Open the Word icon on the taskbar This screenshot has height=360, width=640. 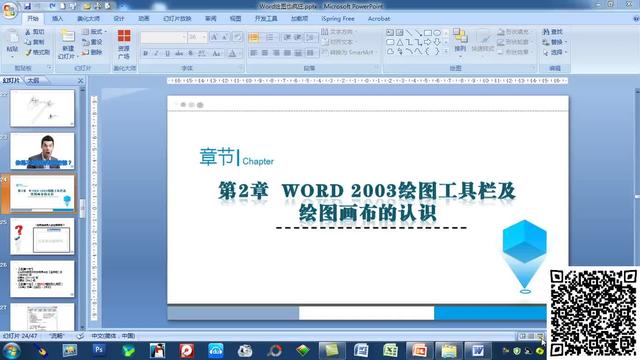(478, 350)
